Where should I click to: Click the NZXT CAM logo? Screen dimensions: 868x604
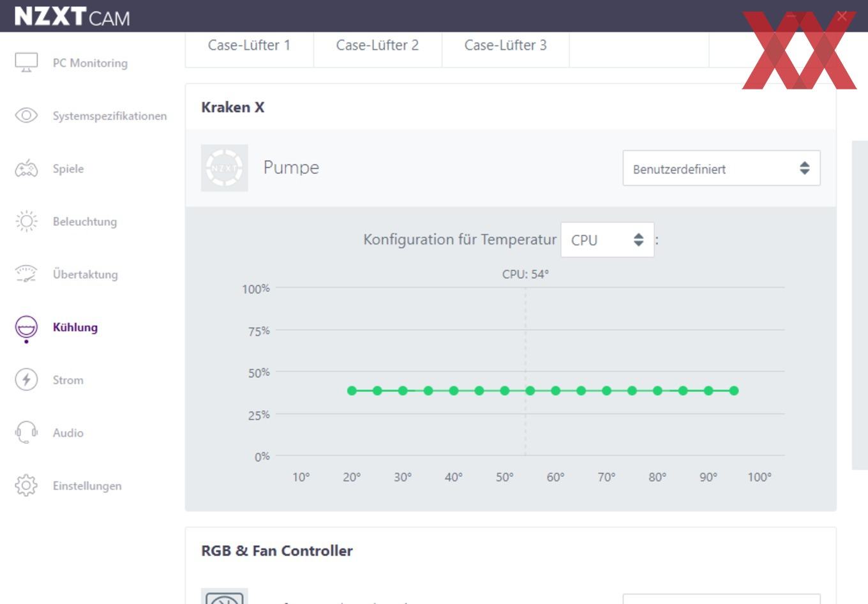pyautogui.click(x=72, y=17)
